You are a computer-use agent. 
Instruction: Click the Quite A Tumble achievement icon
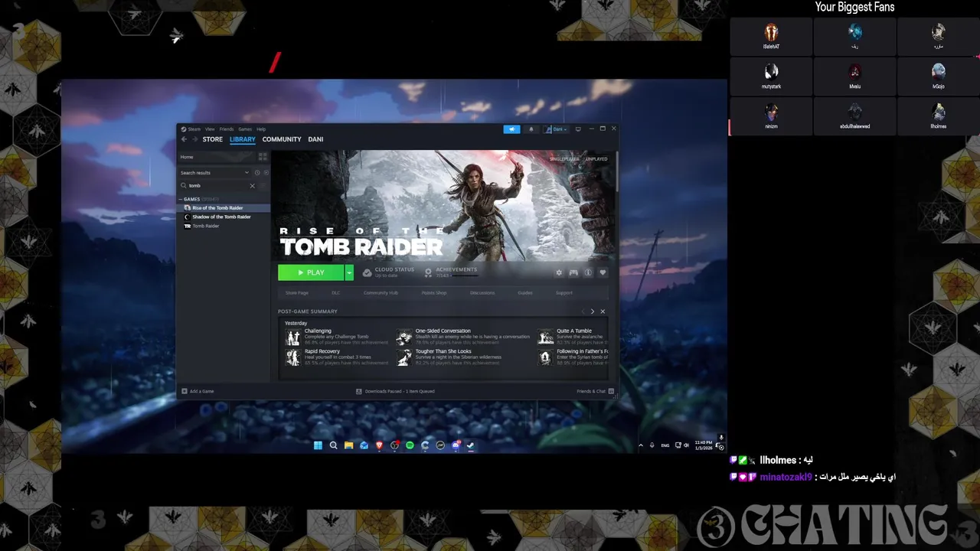(545, 337)
